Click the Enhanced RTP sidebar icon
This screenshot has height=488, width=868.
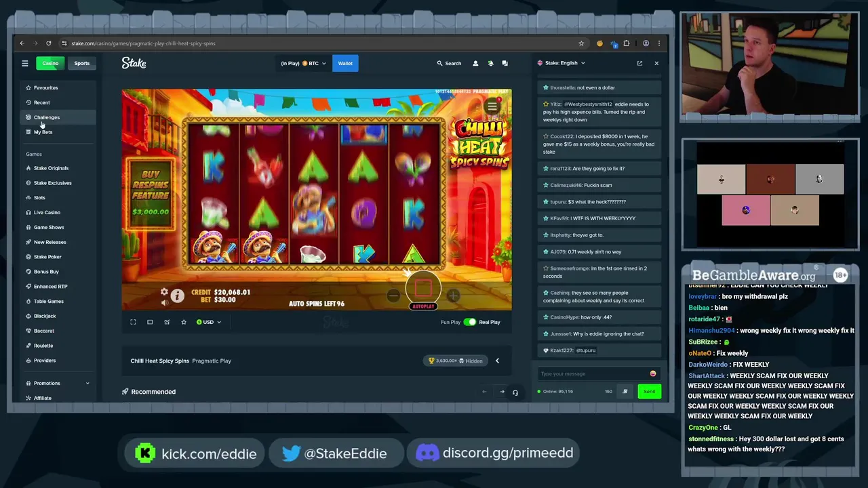[28, 287]
